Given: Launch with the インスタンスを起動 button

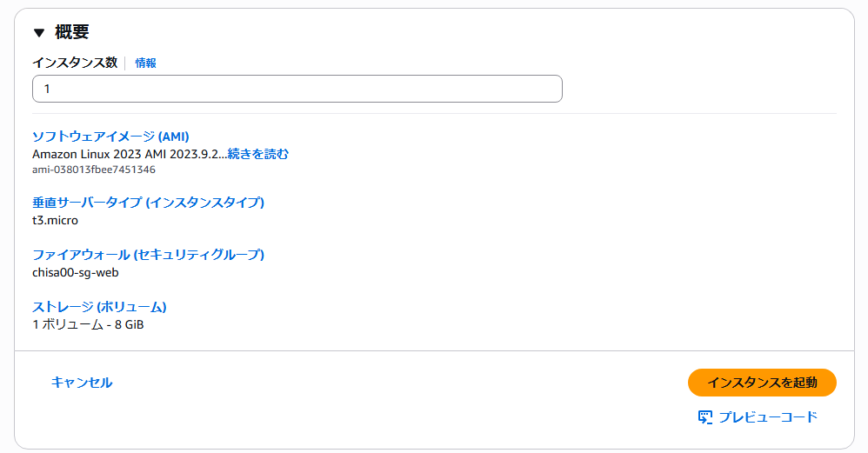Looking at the screenshot, I should point(761,383).
